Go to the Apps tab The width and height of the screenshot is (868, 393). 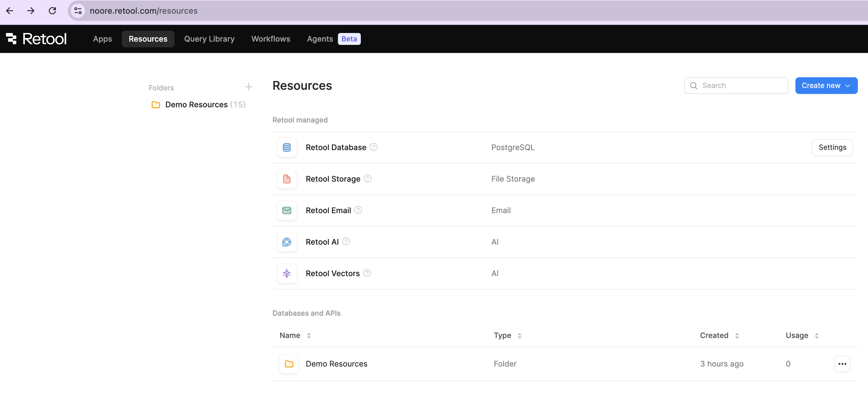[102, 39]
